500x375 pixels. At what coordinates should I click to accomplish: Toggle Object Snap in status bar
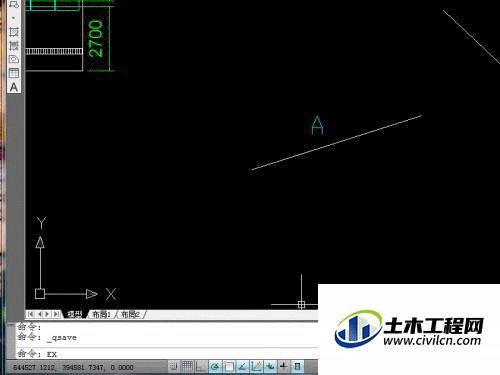click(x=229, y=367)
